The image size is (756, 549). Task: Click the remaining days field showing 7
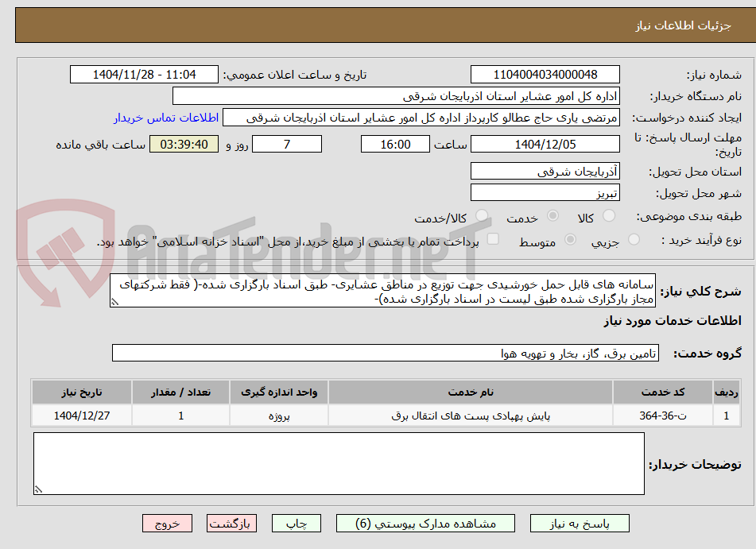[x=287, y=144]
